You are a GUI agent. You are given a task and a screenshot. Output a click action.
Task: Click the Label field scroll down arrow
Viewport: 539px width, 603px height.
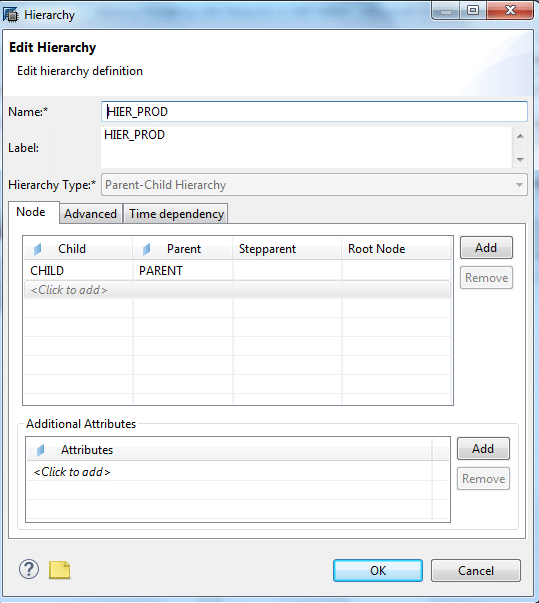(x=520, y=159)
